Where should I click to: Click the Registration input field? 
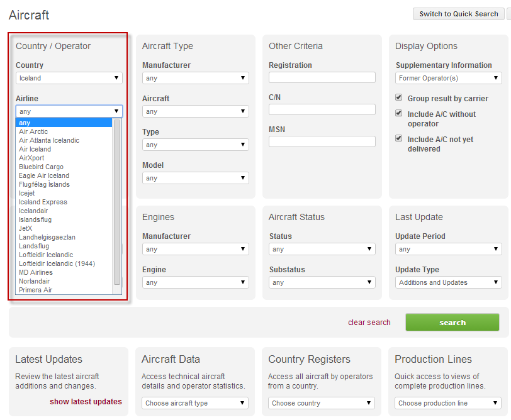(322, 77)
